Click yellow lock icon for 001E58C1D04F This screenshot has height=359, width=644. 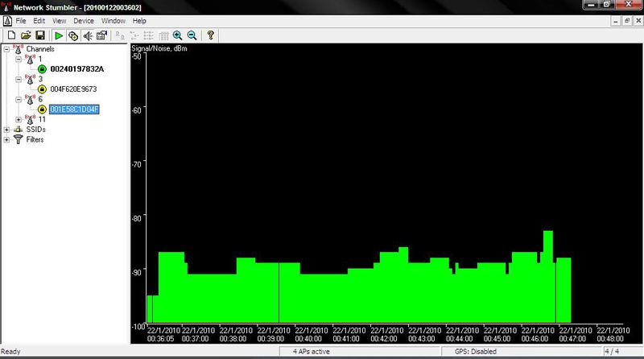point(42,109)
